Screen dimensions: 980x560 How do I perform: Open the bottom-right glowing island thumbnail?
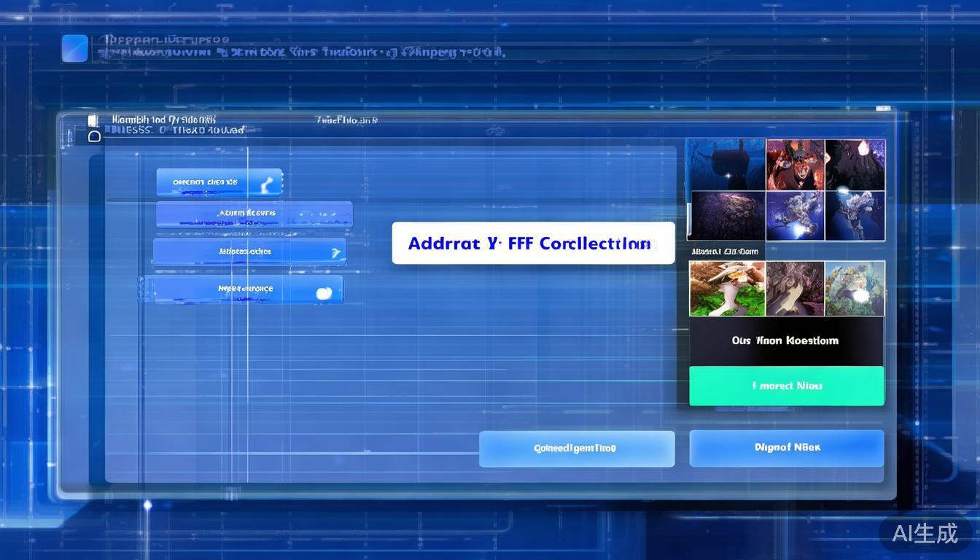855,289
